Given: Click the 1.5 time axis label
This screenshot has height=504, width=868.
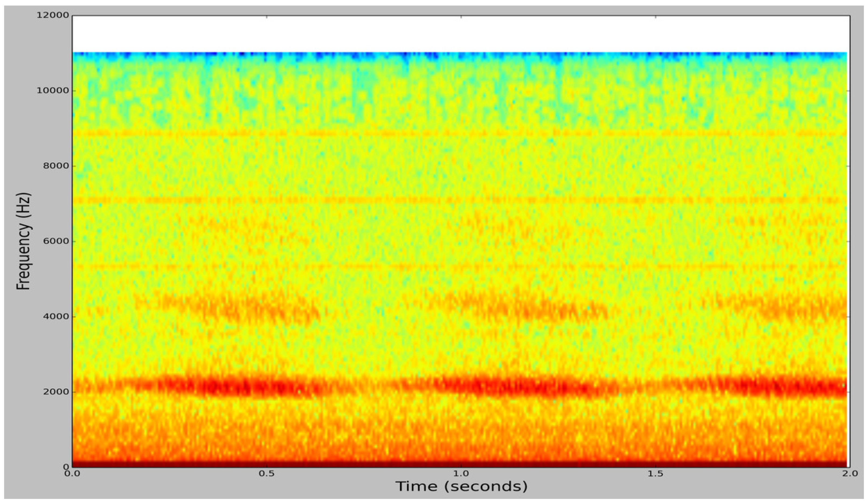Looking at the screenshot, I should pos(655,473).
